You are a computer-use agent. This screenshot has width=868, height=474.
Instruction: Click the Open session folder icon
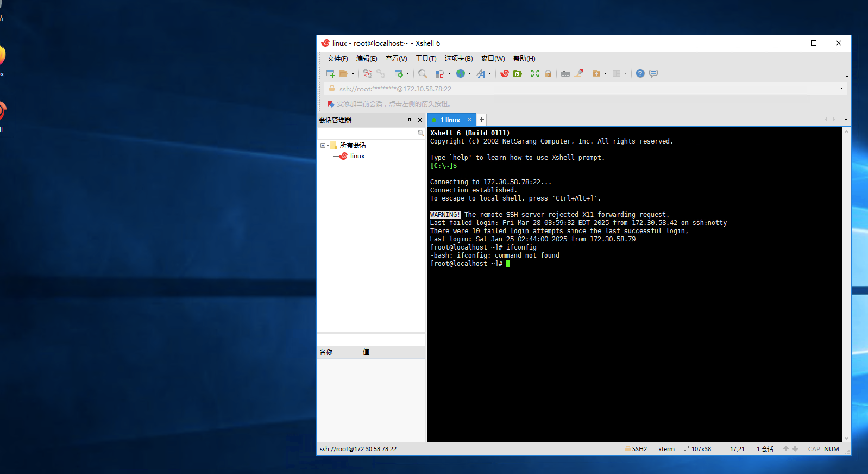(x=343, y=73)
